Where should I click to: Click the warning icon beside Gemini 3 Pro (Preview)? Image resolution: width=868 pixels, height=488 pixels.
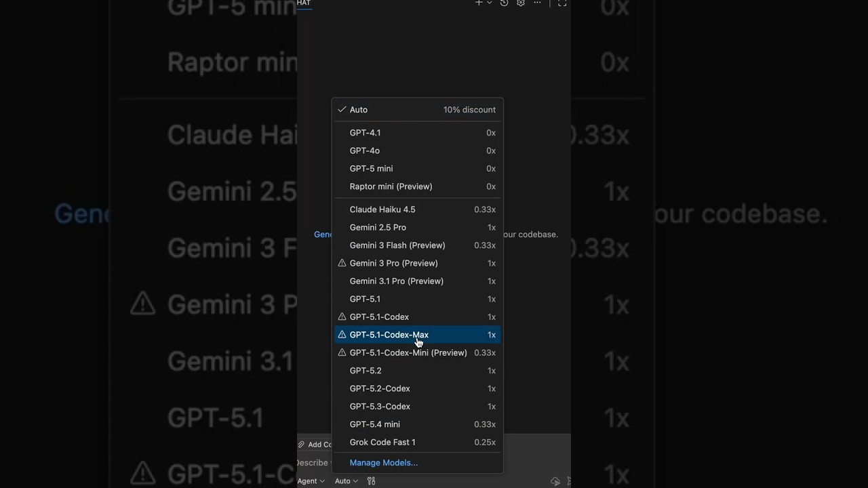click(342, 263)
